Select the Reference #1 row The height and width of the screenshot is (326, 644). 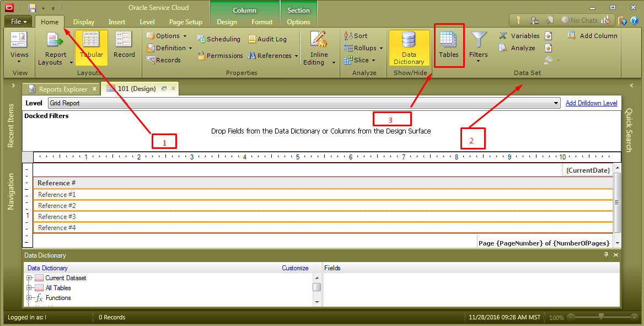click(323, 195)
